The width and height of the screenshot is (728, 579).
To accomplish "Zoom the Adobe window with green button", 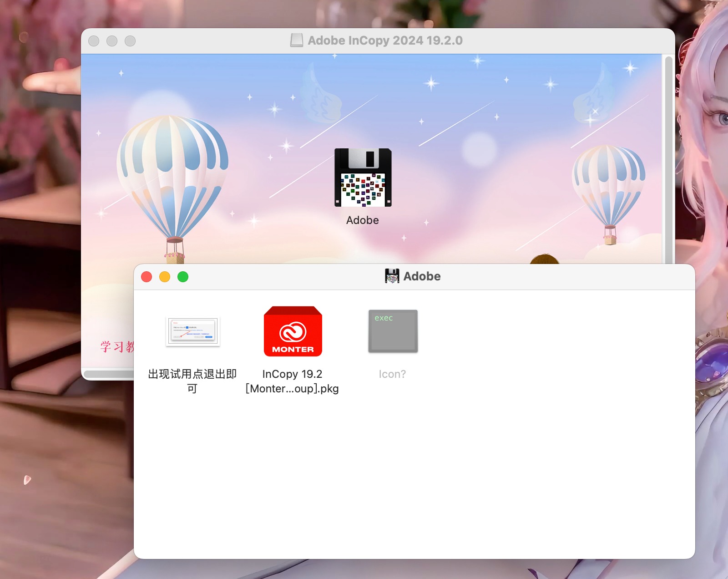I will (183, 277).
